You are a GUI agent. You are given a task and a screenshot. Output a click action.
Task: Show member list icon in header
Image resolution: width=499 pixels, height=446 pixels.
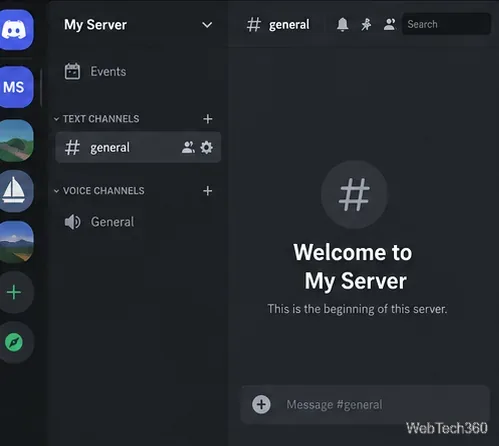click(x=389, y=25)
